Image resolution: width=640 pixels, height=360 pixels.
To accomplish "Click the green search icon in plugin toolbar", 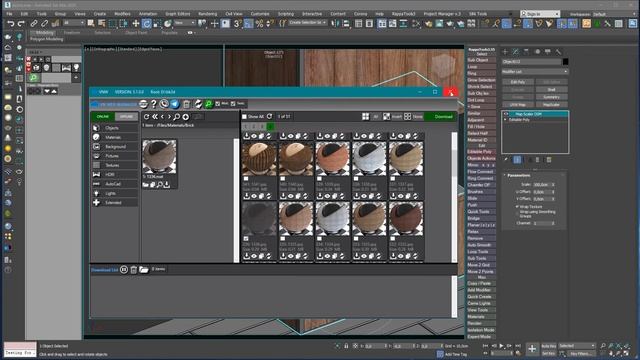I will [x=209, y=104].
